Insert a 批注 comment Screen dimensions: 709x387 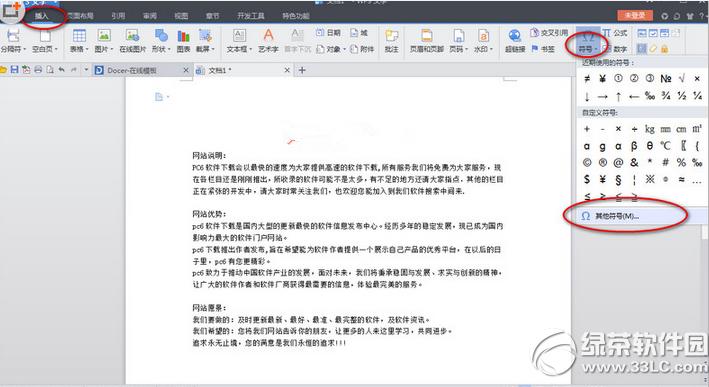pos(391,40)
